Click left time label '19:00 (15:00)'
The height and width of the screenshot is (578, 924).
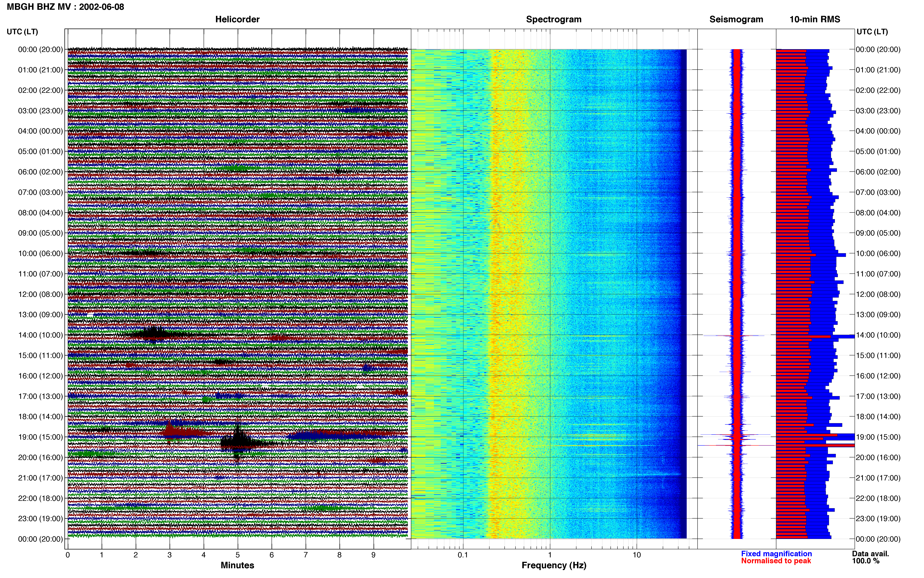click(x=41, y=437)
